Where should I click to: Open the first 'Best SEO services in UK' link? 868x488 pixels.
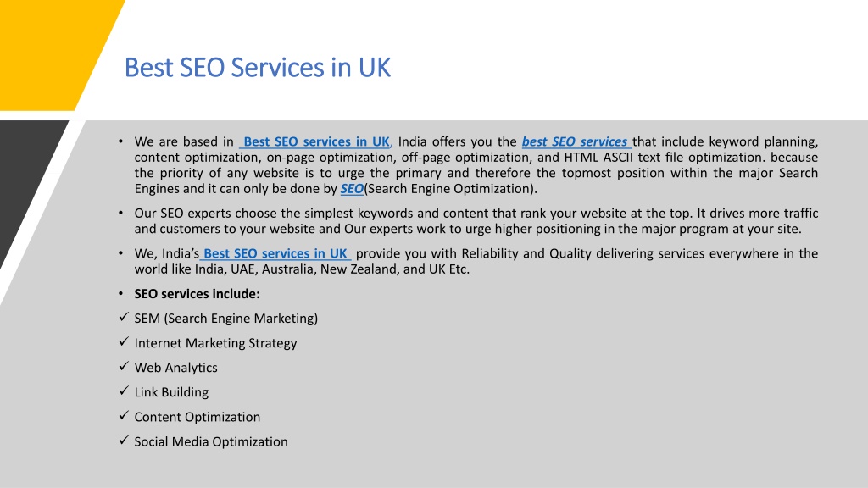[x=315, y=141]
